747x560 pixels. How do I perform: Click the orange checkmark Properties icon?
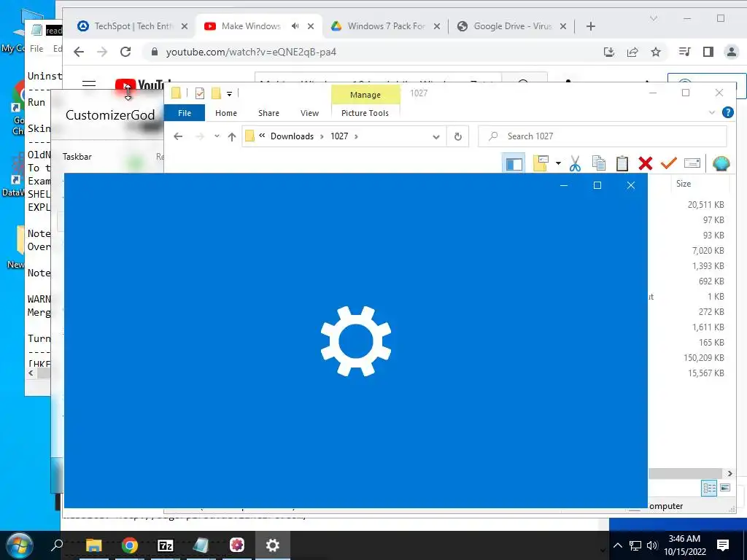point(669,163)
